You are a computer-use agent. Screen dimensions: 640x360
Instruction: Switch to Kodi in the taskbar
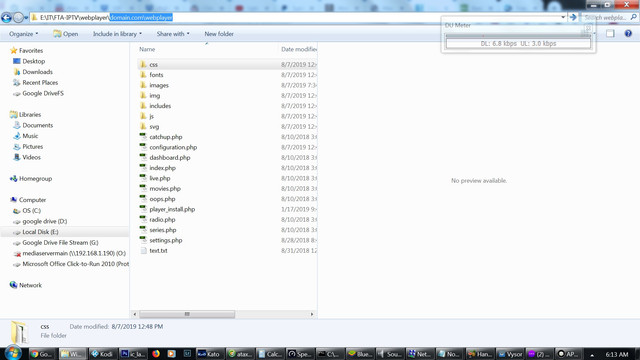click(102, 354)
